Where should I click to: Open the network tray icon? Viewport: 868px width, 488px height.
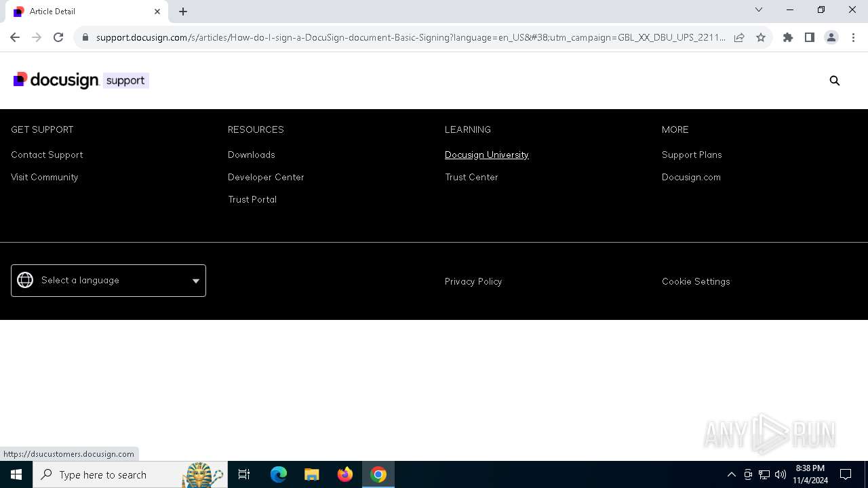click(764, 474)
